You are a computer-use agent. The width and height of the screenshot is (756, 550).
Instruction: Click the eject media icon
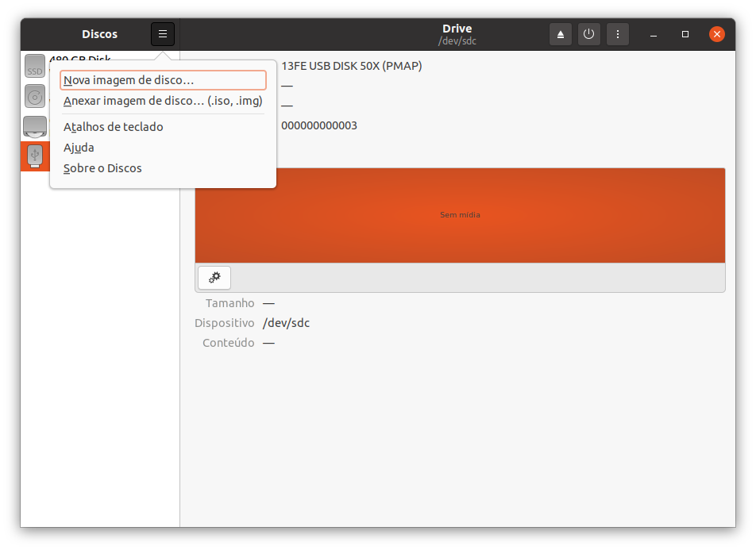coord(561,34)
